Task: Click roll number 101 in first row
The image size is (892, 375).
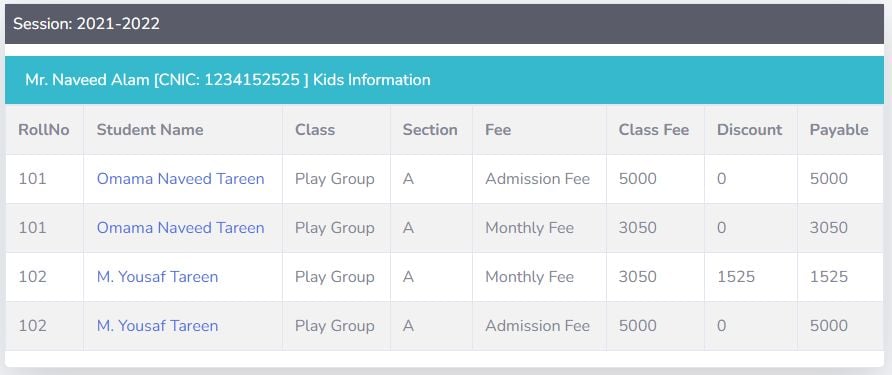Action: (x=32, y=179)
